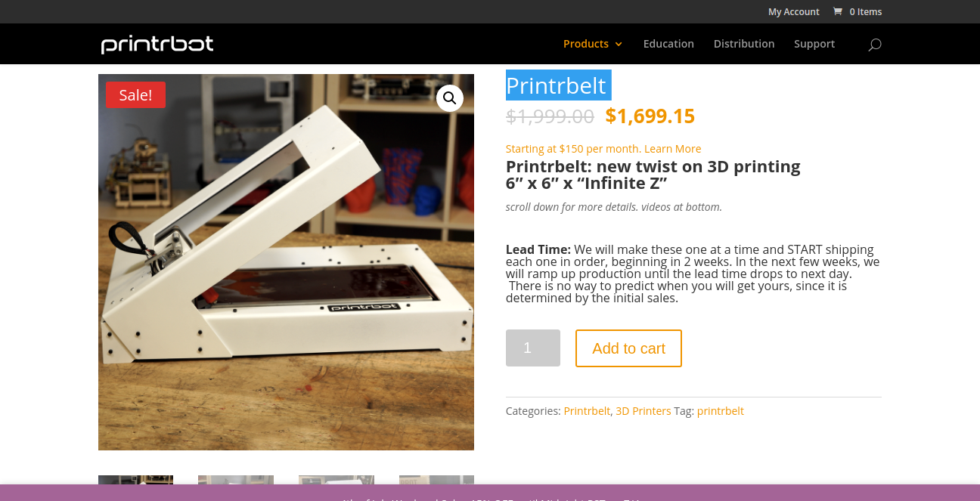Open My Account link
Image resolution: width=980 pixels, height=501 pixels.
794,11
